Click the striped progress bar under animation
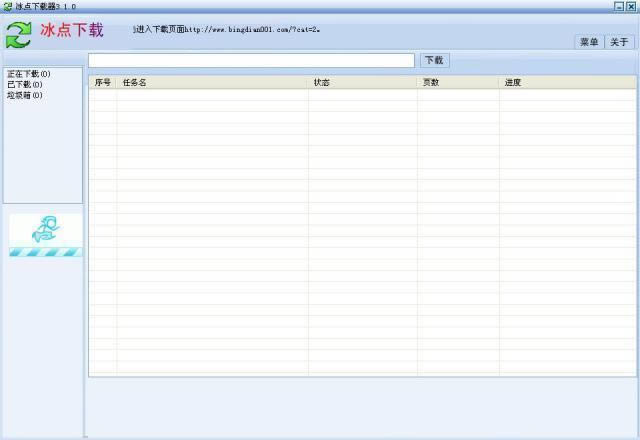Screen dimensions: 640x440 click(45, 252)
